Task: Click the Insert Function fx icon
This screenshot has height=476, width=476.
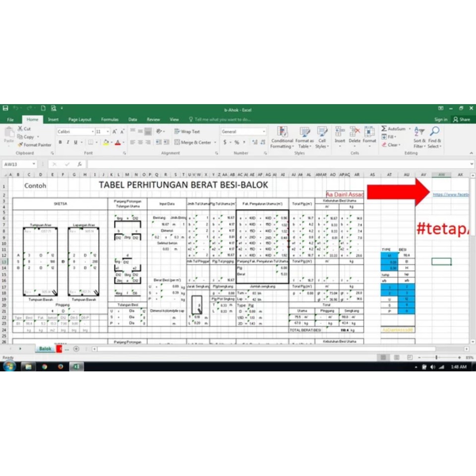Action: pos(79,164)
